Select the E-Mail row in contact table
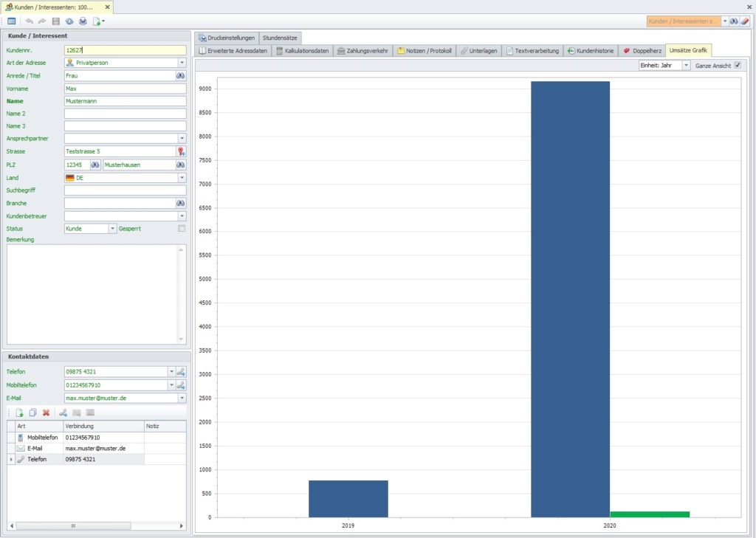756x538 pixels. click(x=97, y=449)
